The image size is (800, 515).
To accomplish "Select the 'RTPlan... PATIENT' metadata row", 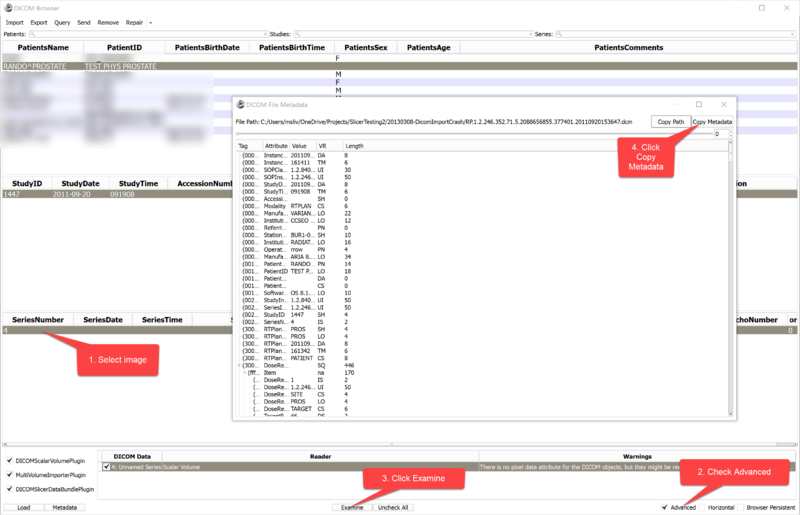I will click(482, 358).
